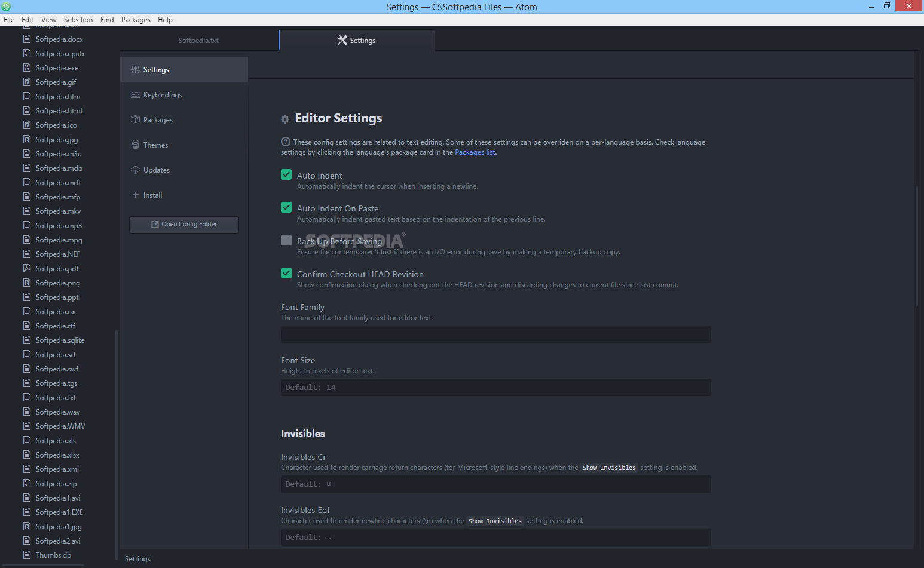Click the file icon beside Softpedia.docx
The image size is (924, 568).
[27, 39]
